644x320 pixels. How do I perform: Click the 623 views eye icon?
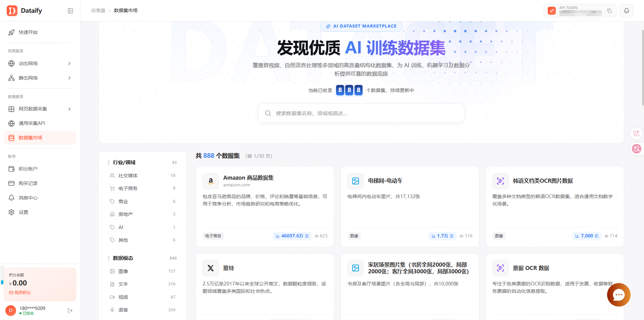click(x=317, y=236)
